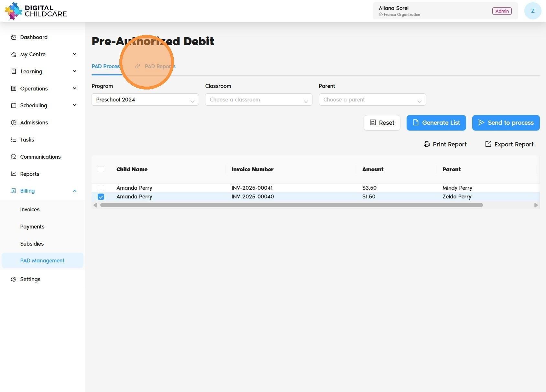Viewport: 546px width, 392px height.
Task: Open Payments in the Billing submenu
Action: (32, 227)
